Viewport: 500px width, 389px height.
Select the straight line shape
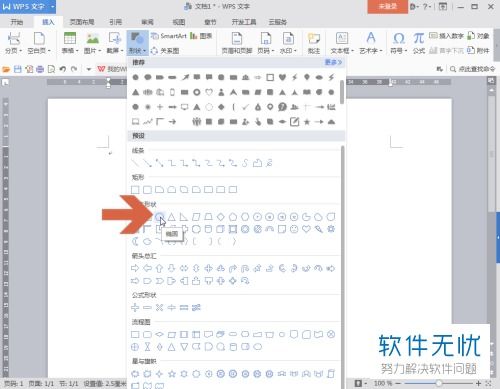[x=135, y=163]
